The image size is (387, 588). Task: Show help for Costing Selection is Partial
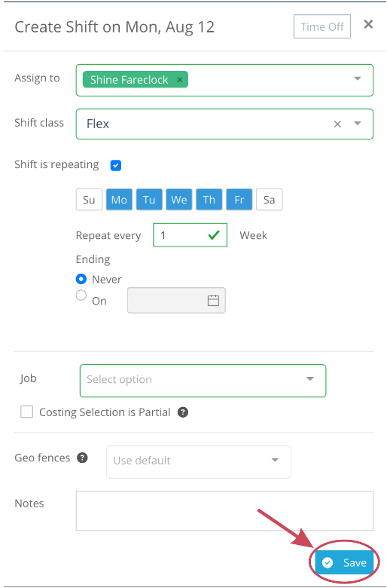(x=183, y=412)
